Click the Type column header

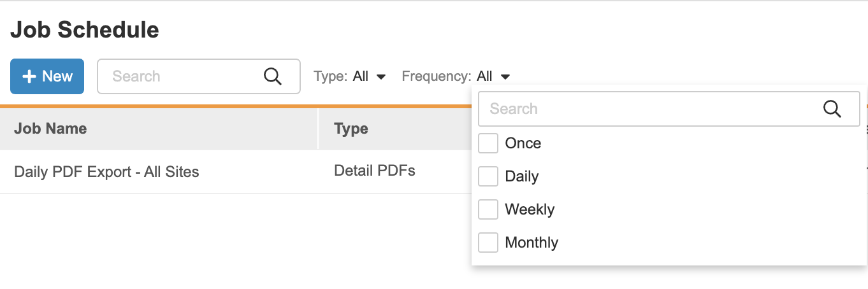point(351,129)
